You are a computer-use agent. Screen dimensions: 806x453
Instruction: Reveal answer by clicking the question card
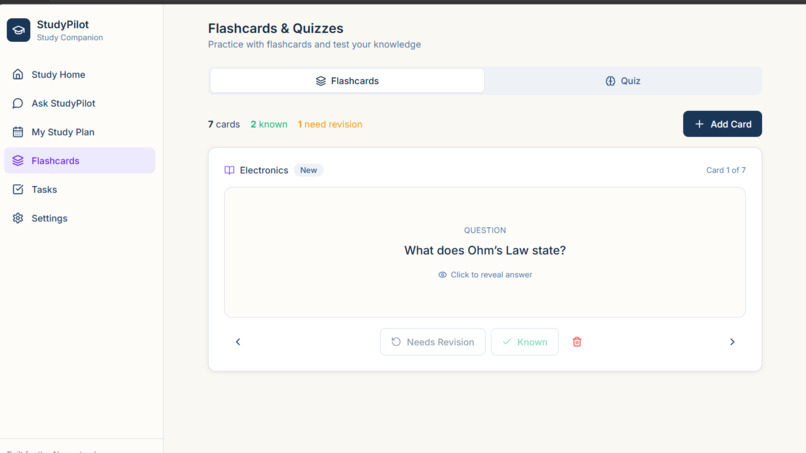click(485, 252)
